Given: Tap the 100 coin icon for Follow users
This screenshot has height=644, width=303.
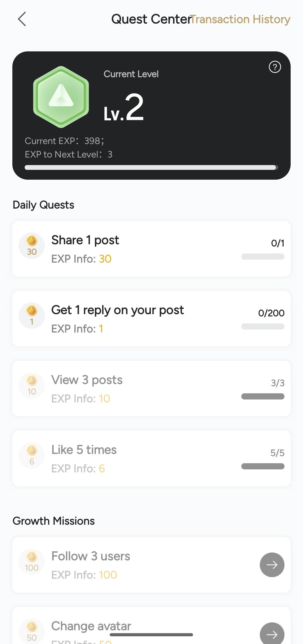Looking at the screenshot, I should coord(32,561).
